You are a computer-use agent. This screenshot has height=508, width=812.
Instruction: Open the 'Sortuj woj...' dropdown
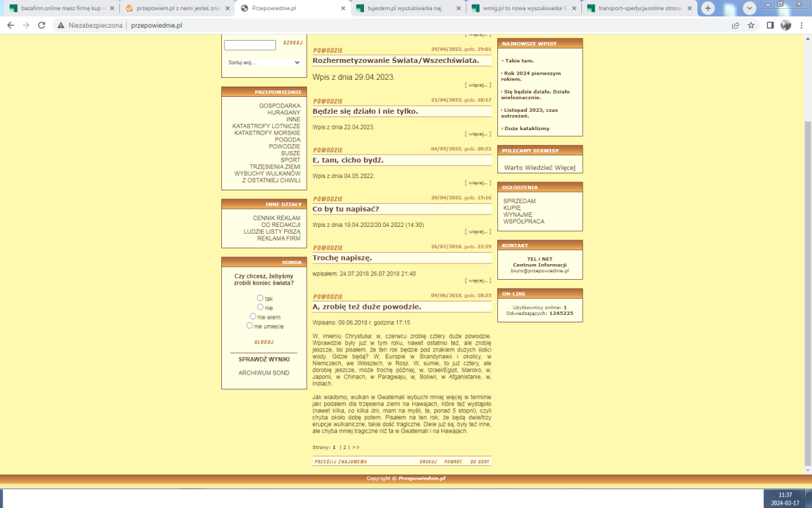point(264,62)
